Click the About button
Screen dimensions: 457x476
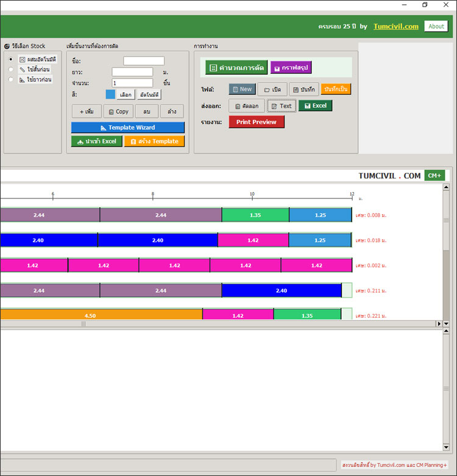[x=436, y=26]
